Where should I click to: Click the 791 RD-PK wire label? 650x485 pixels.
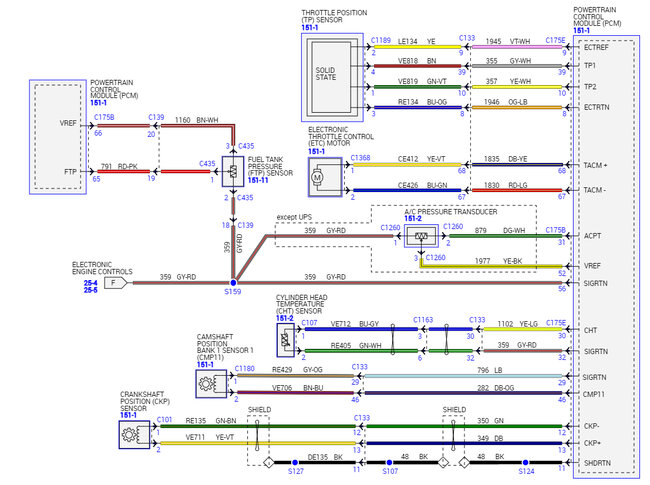click(x=119, y=166)
